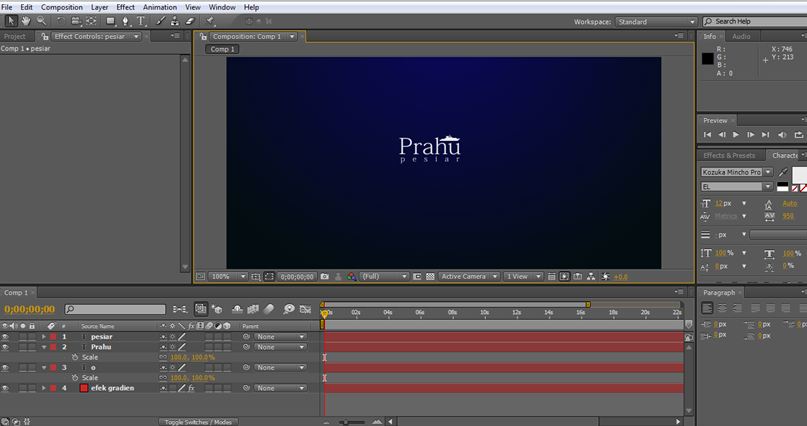
Task: Collapse layer 3 o properties
Action: (44, 367)
